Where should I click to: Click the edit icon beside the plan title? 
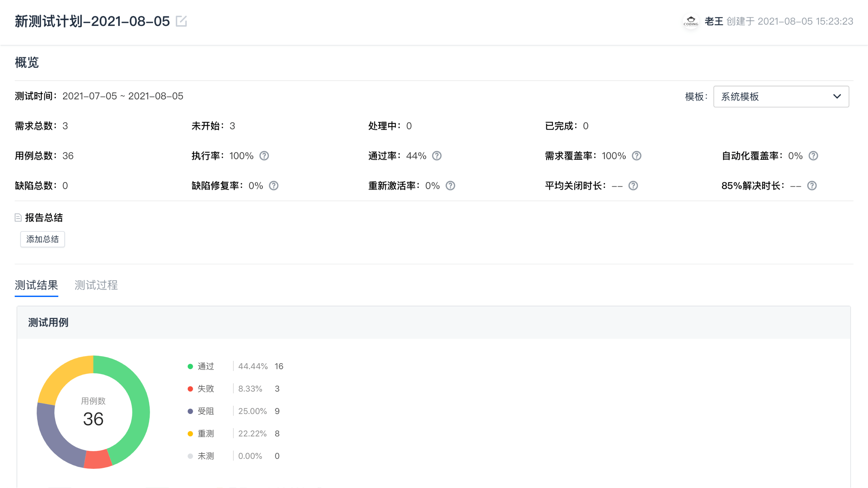181,21
